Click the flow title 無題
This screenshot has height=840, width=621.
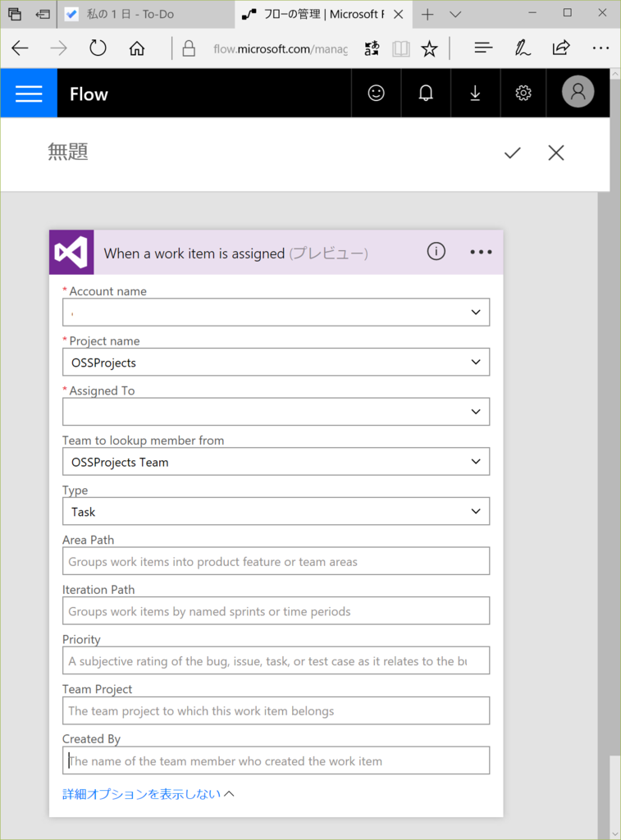pyautogui.click(x=68, y=152)
